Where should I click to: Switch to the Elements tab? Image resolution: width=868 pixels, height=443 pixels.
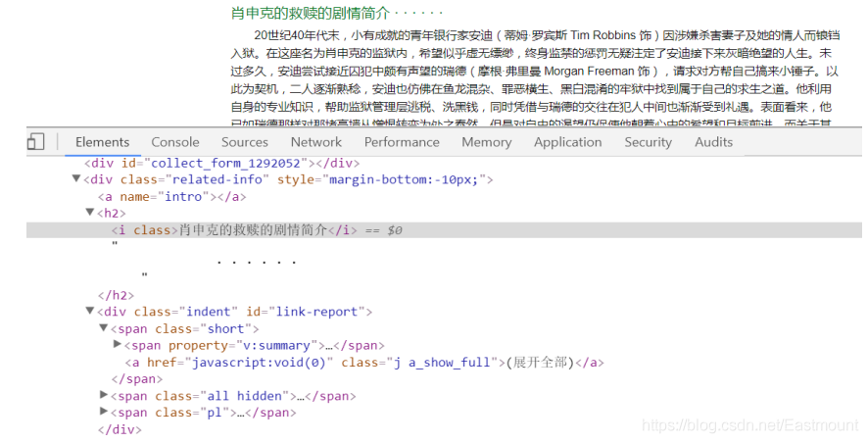[103, 142]
